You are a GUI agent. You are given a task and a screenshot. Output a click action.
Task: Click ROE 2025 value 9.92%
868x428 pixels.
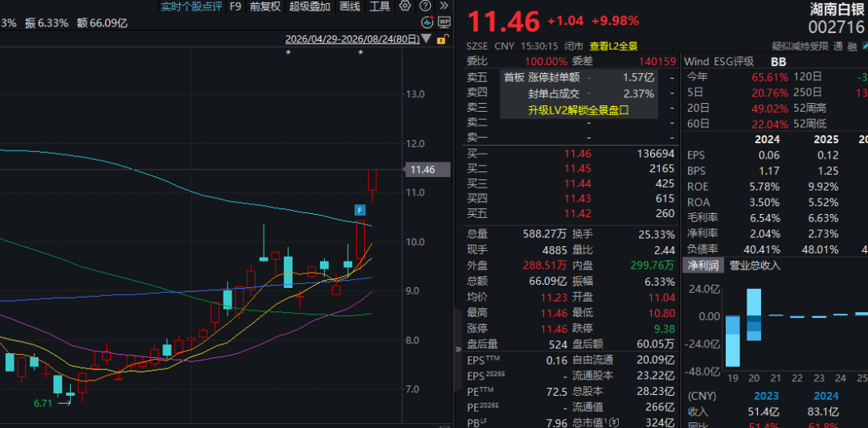(x=822, y=187)
